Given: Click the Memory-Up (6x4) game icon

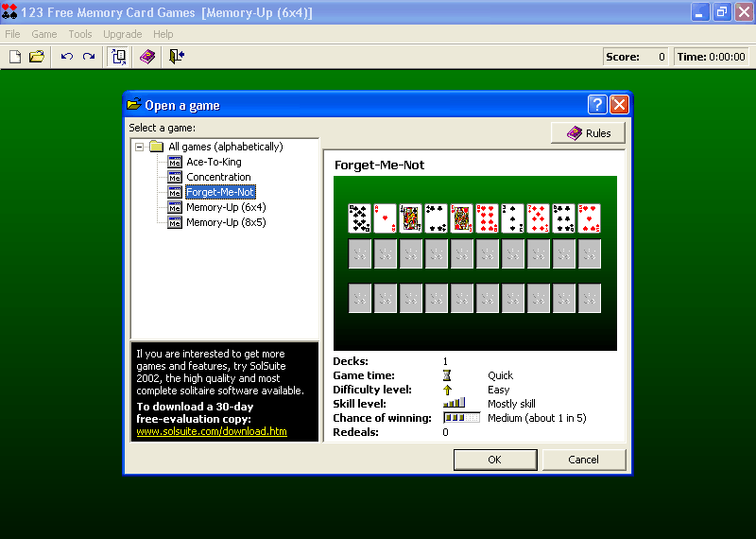Looking at the screenshot, I should [x=175, y=207].
